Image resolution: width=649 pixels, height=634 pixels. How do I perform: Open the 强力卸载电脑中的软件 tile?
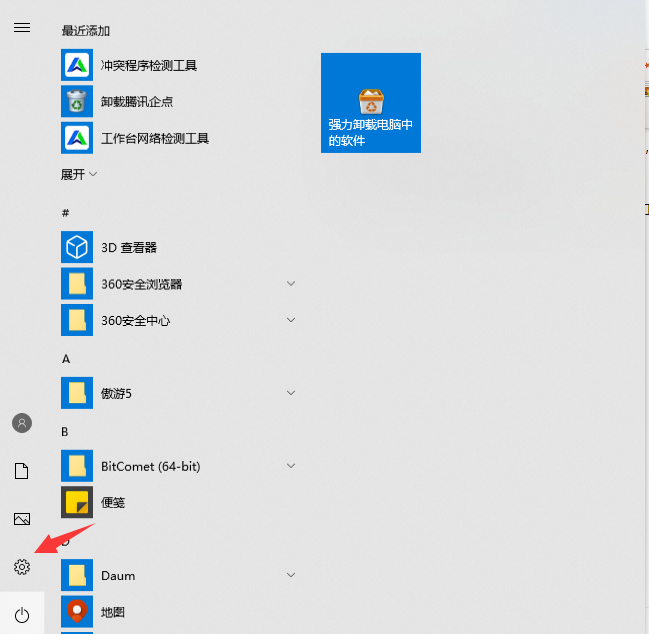[371, 103]
